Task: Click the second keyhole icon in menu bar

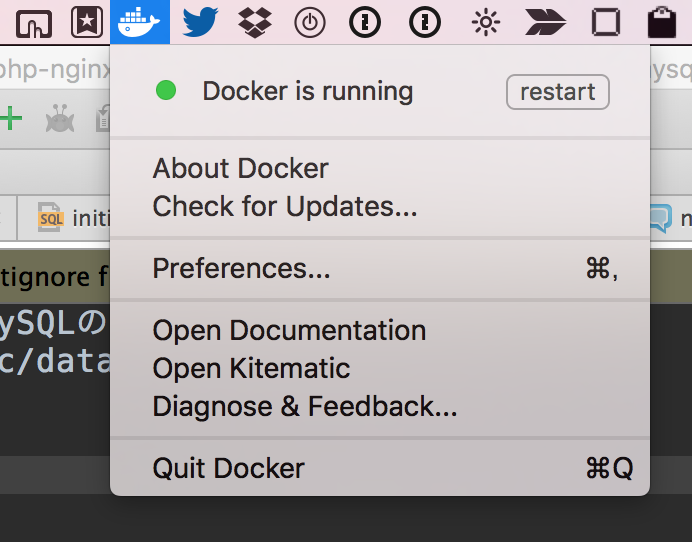Action: pos(425,22)
